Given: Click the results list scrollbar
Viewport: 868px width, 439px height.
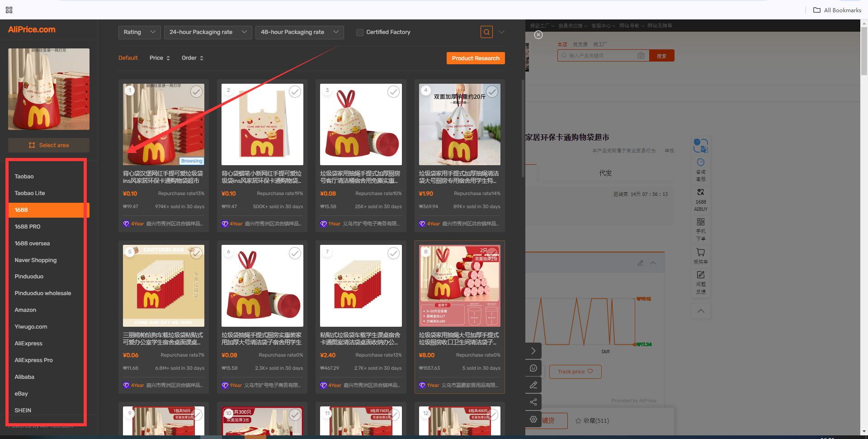Looking at the screenshot, I should [524, 129].
